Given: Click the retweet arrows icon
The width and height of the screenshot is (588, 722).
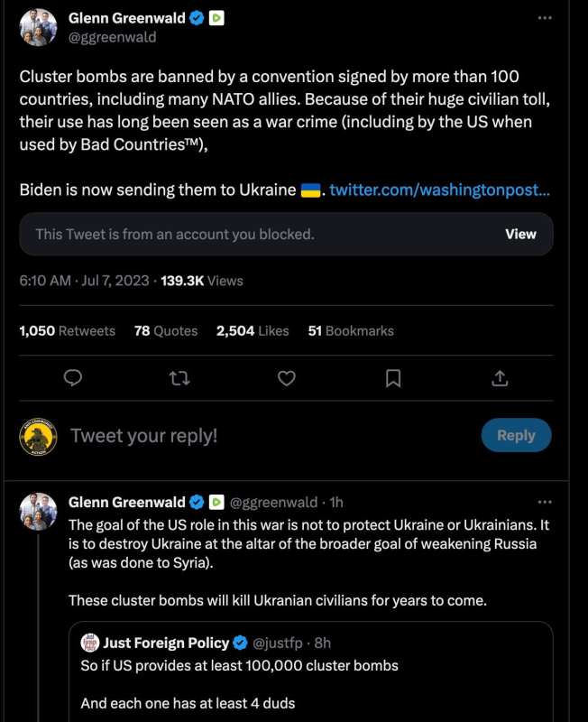Looking at the screenshot, I should click(179, 378).
